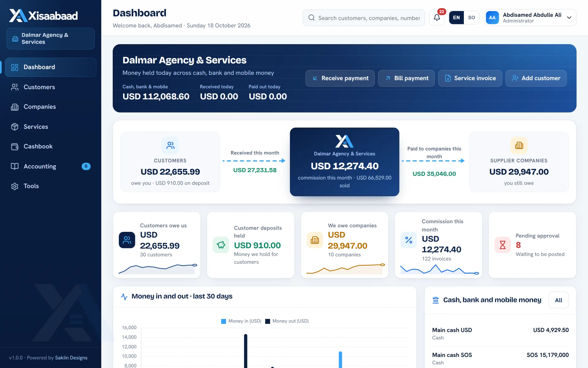Image resolution: width=588 pixels, height=368 pixels.
Task: Click the We owe companies building icon
Action: pos(315,240)
